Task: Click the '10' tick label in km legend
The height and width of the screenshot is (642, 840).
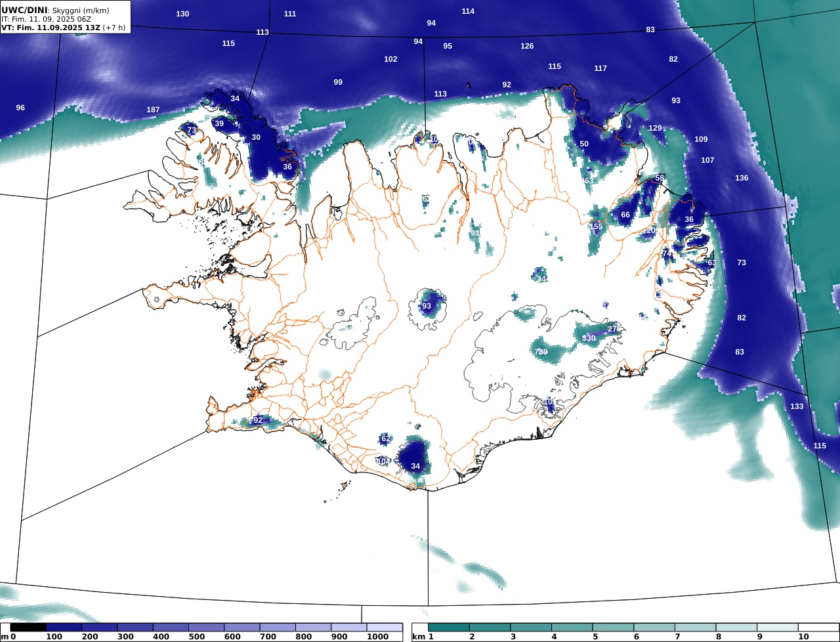Action: 803,637
